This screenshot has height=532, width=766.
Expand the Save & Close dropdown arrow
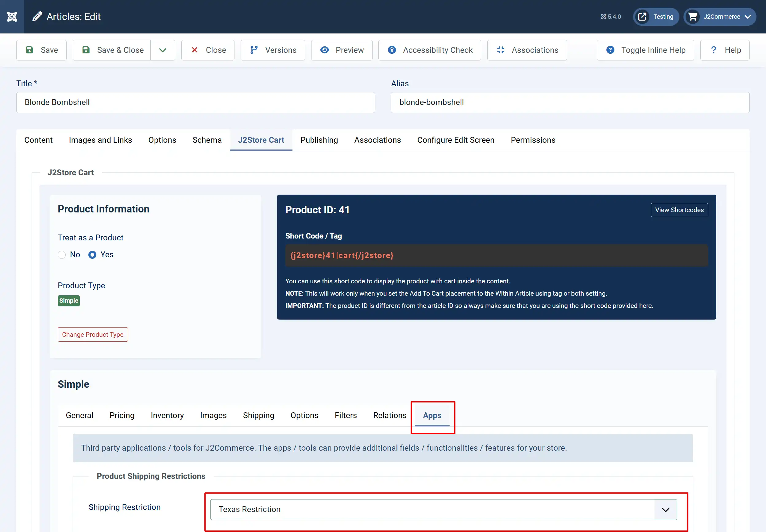163,50
